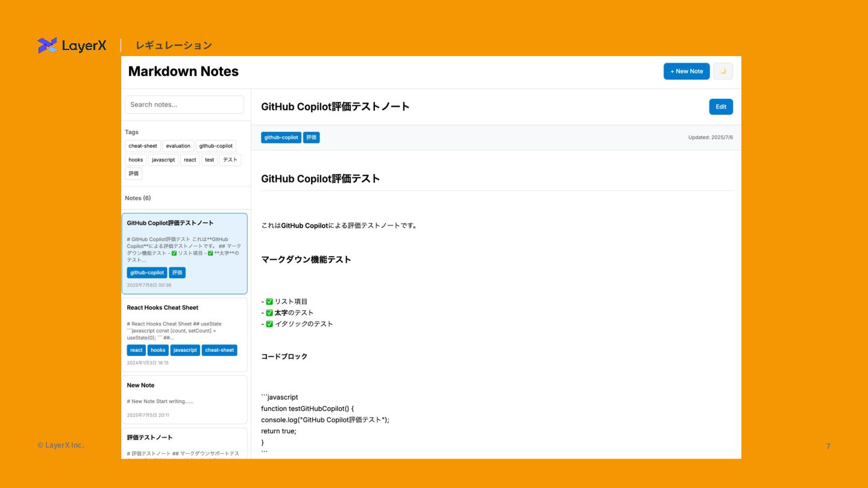Click the slide page number 7
This screenshot has height=488, width=868.
(x=828, y=446)
